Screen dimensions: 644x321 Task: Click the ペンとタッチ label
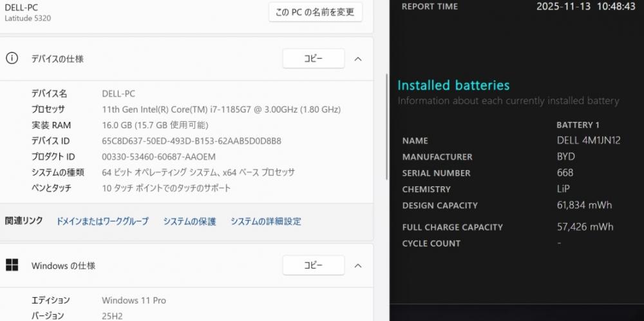(x=52, y=188)
